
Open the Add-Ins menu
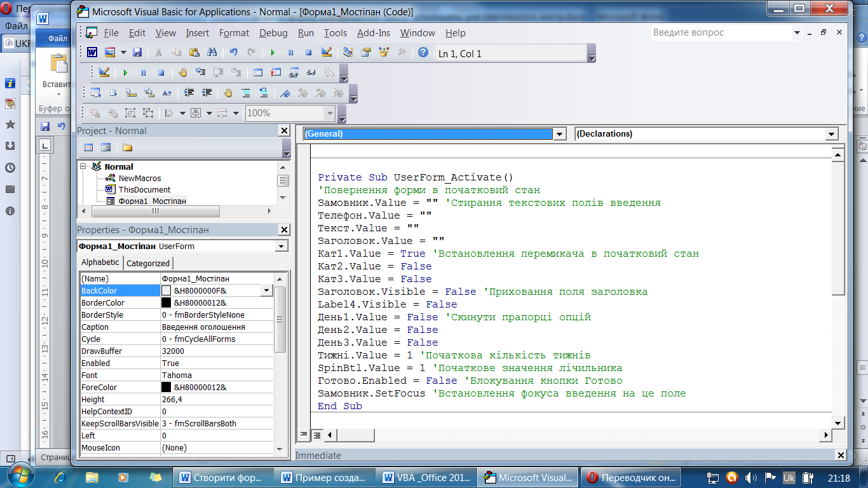374,33
